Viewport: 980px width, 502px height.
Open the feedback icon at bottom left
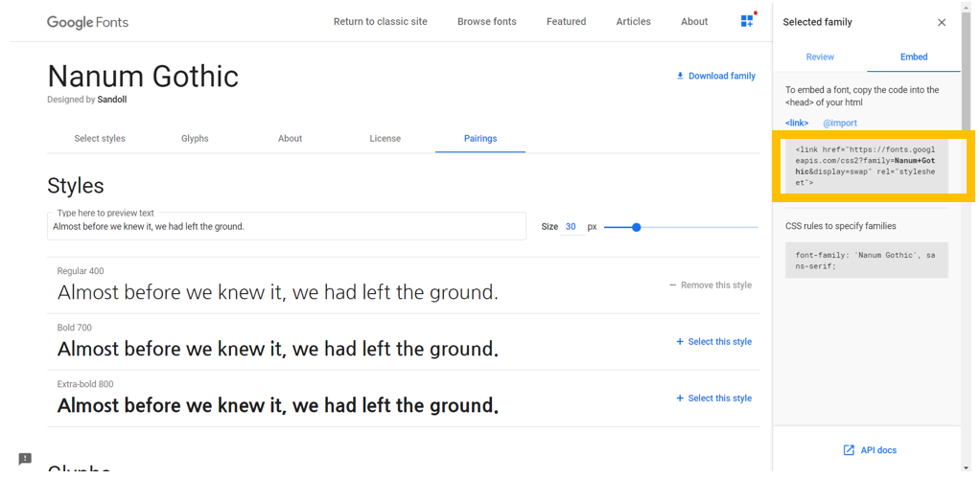click(x=25, y=459)
